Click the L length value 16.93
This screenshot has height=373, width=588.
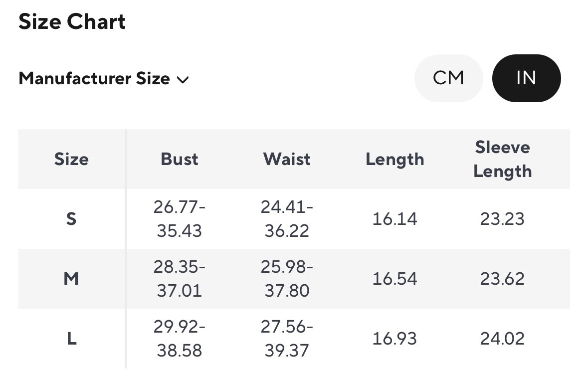coord(394,339)
